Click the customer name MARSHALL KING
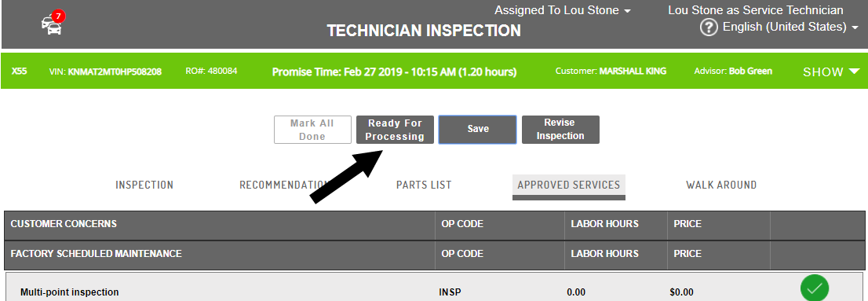 (633, 71)
